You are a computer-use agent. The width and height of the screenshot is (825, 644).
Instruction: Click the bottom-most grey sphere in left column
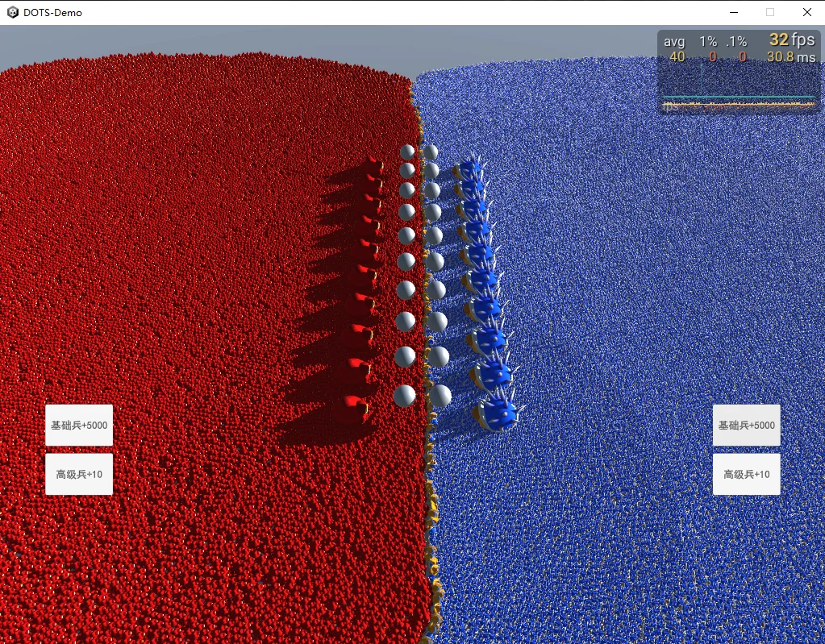pyautogui.click(x=405, y=396)
